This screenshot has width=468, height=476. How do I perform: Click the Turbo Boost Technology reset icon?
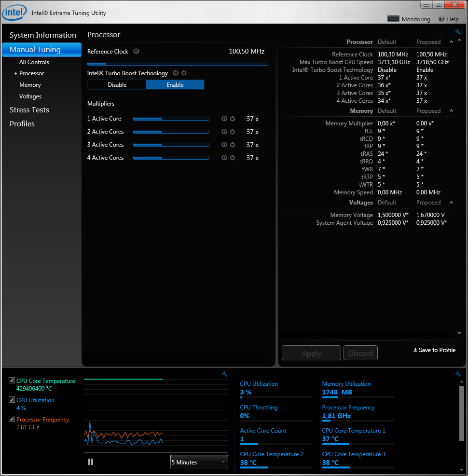pos(184,73)
